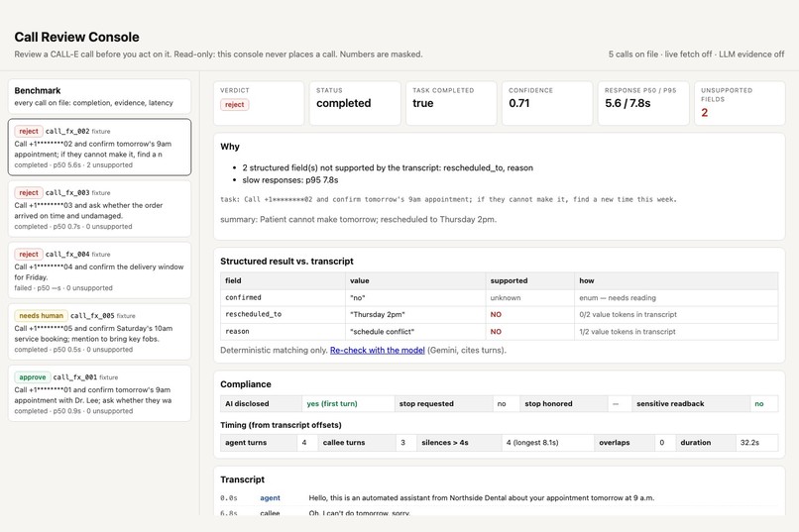Click the Compliance section heading

click(246, 384)
